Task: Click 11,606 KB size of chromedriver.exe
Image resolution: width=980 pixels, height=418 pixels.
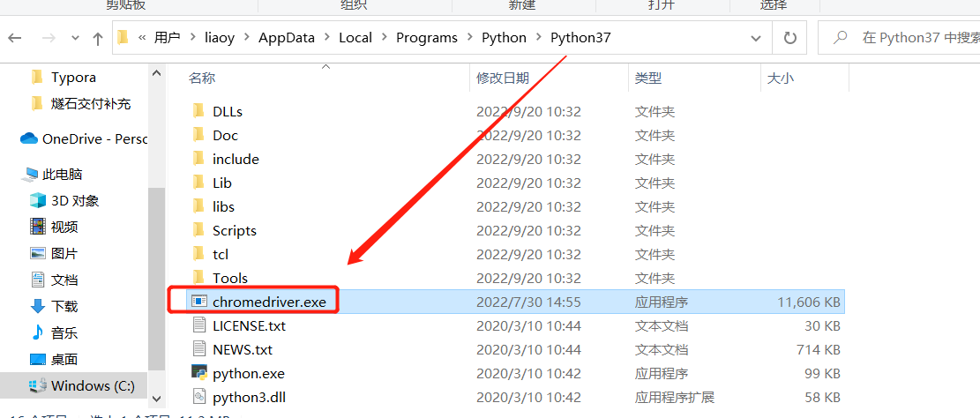Action: tap(809, 302)
